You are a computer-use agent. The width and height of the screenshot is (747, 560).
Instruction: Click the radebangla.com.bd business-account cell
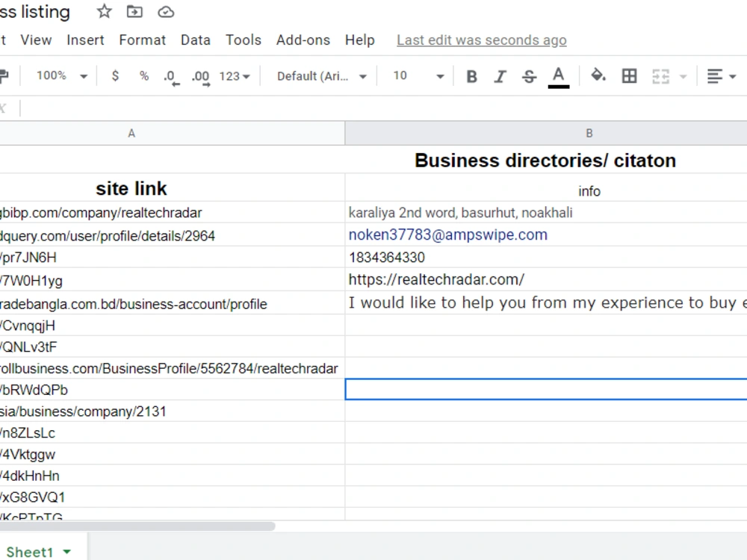pyautogui.click(x=173, y=304)
